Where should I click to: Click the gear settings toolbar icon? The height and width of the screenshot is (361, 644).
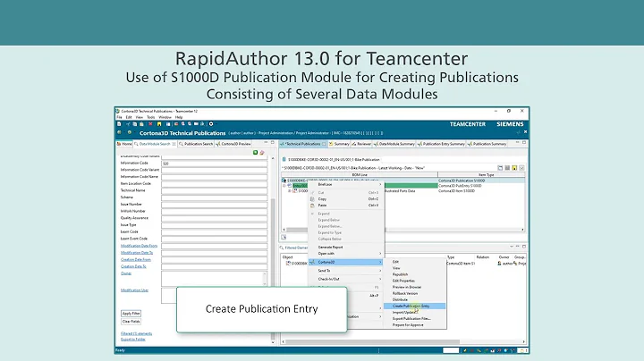(x=211, y=124)
